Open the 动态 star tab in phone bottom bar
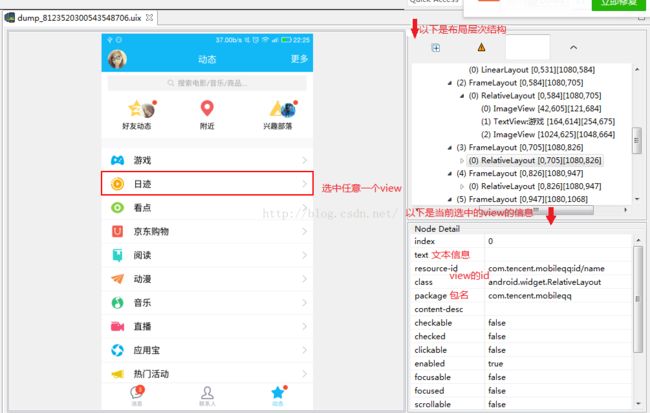Viewport: 650px width, 413px height. pyautogui.click(x=278, y=396)
